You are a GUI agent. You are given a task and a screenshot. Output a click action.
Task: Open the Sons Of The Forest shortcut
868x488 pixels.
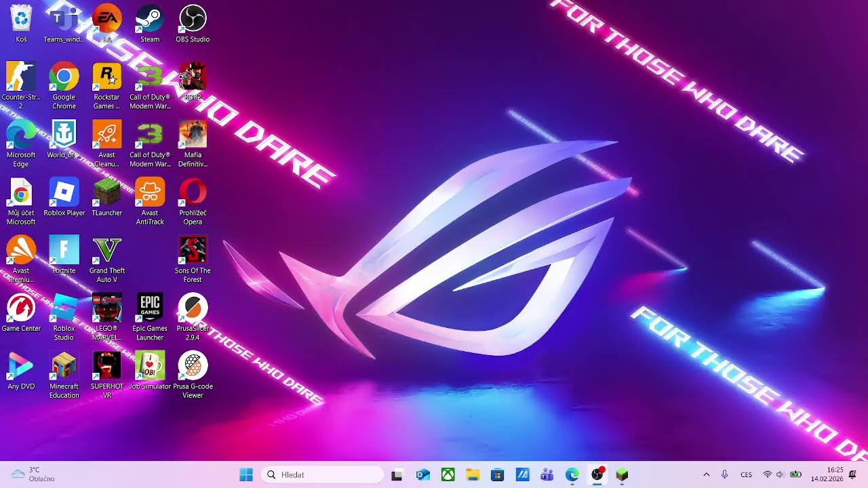point(193,260)
